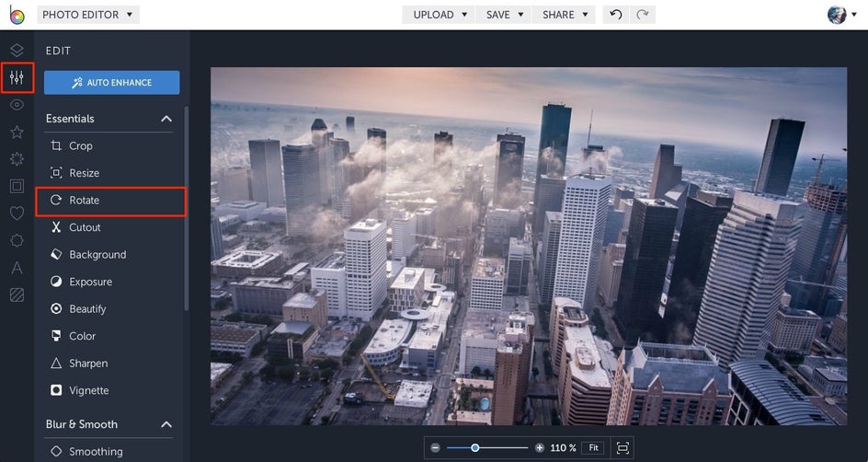The height and width of the screenshot is (462, 868).
Task: Select the Crop menu entry
Action: [x=110, y=145]
